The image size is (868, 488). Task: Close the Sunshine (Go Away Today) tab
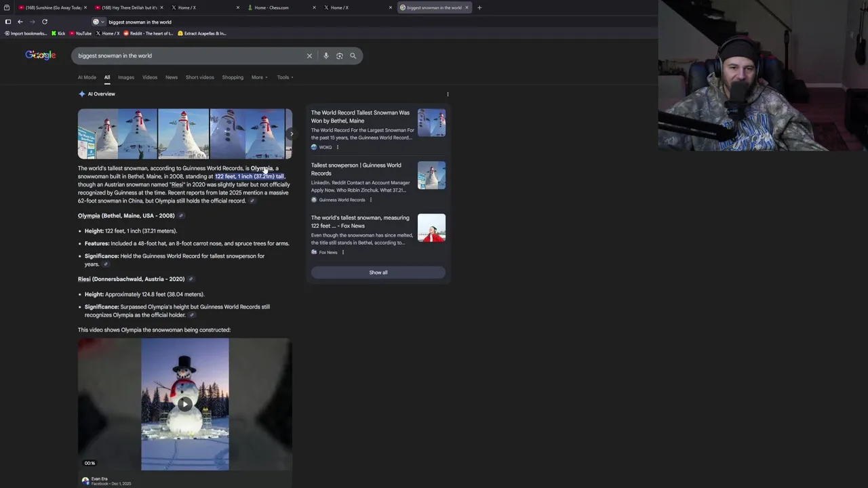coord(85,7)
